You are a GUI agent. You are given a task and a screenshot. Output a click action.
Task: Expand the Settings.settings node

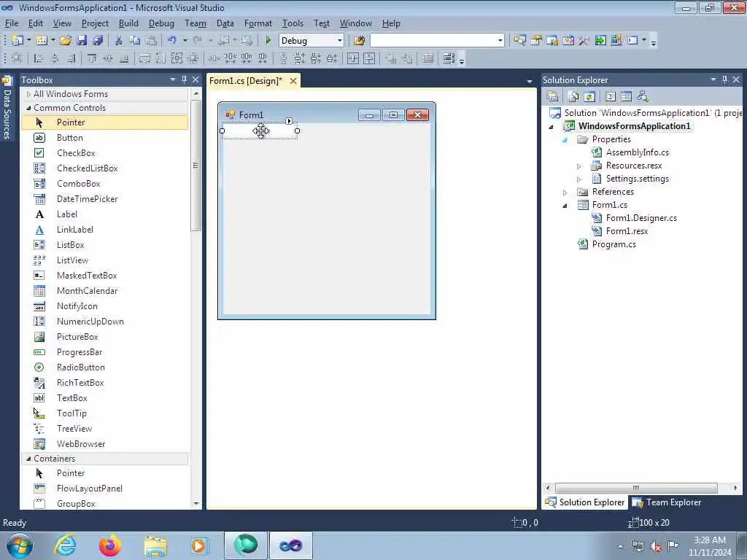click(x=578, y=179)
